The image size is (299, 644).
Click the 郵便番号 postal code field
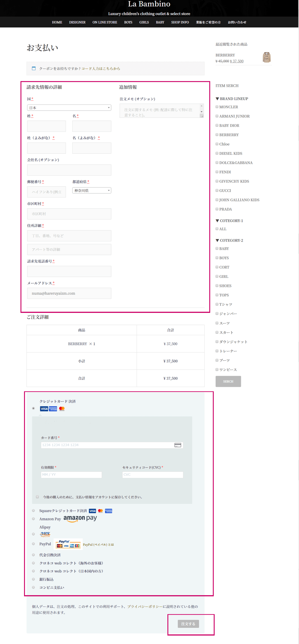pos(46,192)
